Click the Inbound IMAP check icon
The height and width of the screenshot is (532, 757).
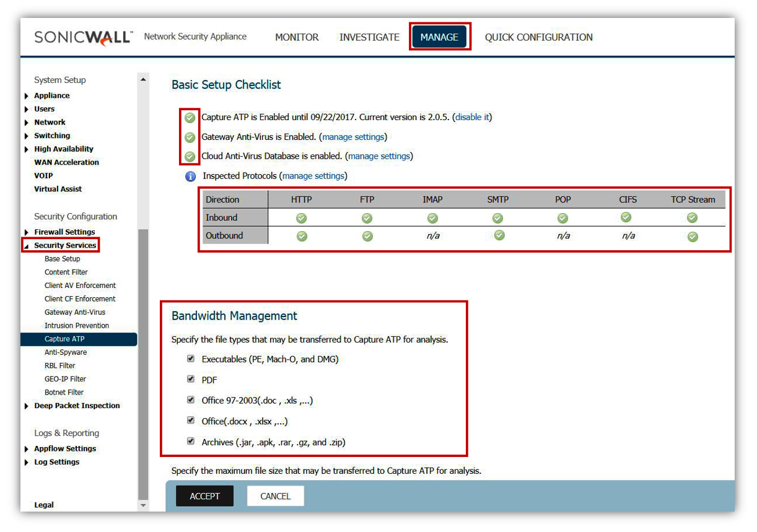tap(433, 218)
